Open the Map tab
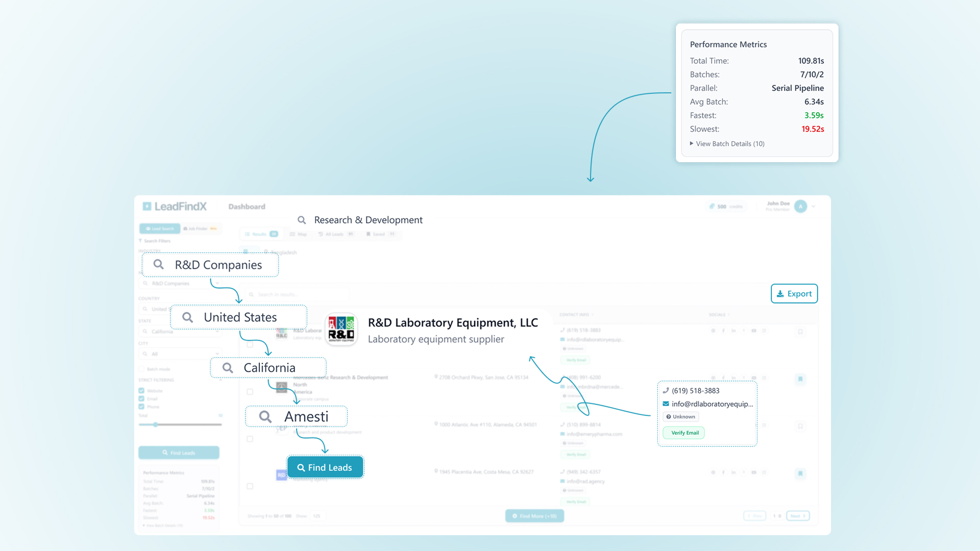The width and height of the screenshot is (980, 551). coord(299,234)
